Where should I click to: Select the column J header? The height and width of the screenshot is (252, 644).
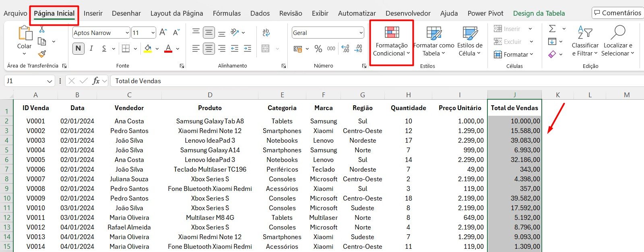(x=514, y=95)
